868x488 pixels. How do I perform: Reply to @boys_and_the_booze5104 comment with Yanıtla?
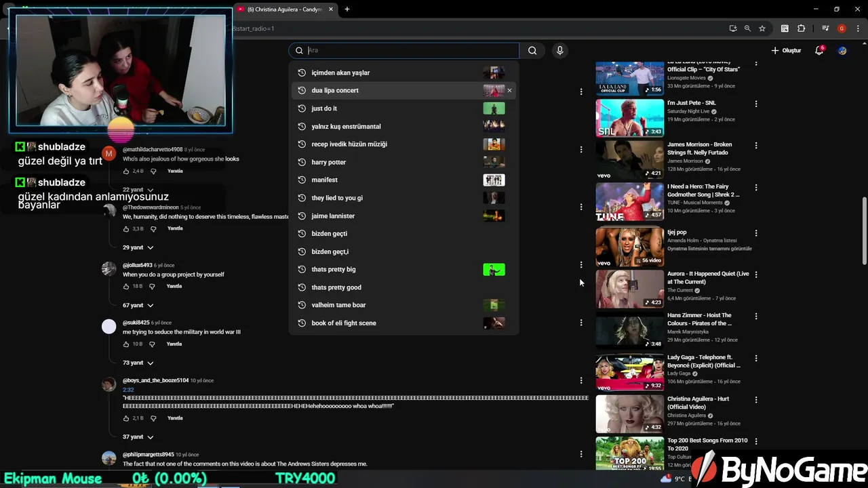pos(175,418)
